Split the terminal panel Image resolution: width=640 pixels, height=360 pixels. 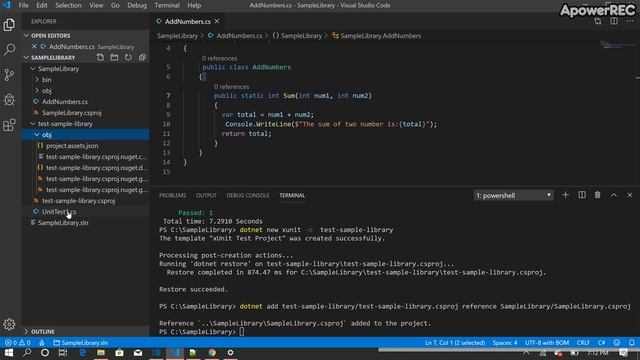pos(582,195)
